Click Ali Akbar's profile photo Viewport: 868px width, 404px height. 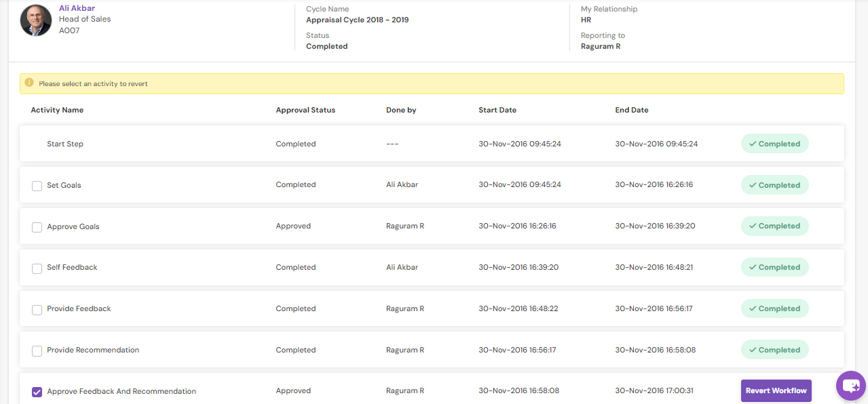[x=36, y=20]
